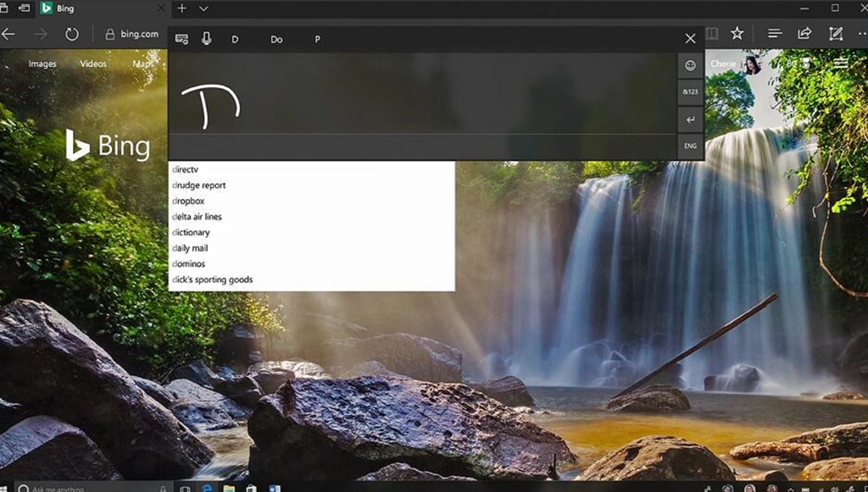868x492 pixels.
Task: Change input language via ENG button
Action: tap(690, 146)
